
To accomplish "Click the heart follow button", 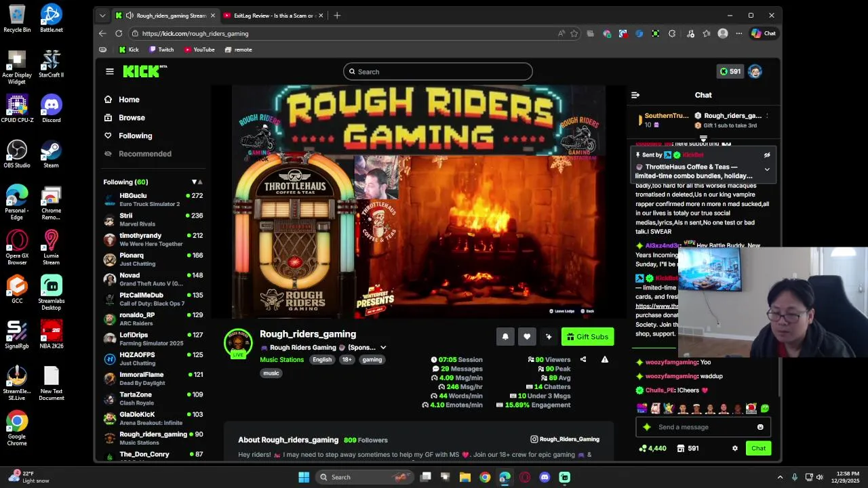I will [x=527, y=337].
